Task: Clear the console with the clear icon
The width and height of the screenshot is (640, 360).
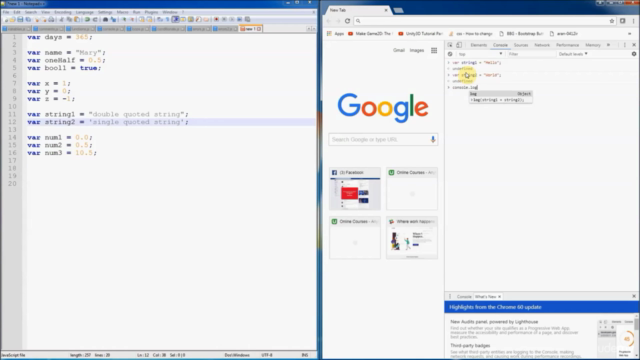Action: pyautogui.click(x=450, y=54)
